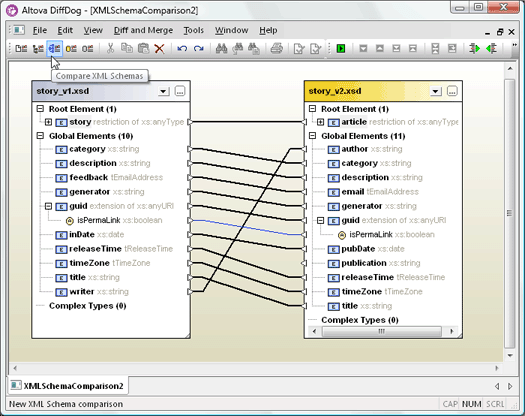Click the Make Current Difference icon
This screenshot has width=525, height=416.
pyautogui.click(x=452, y=49)
